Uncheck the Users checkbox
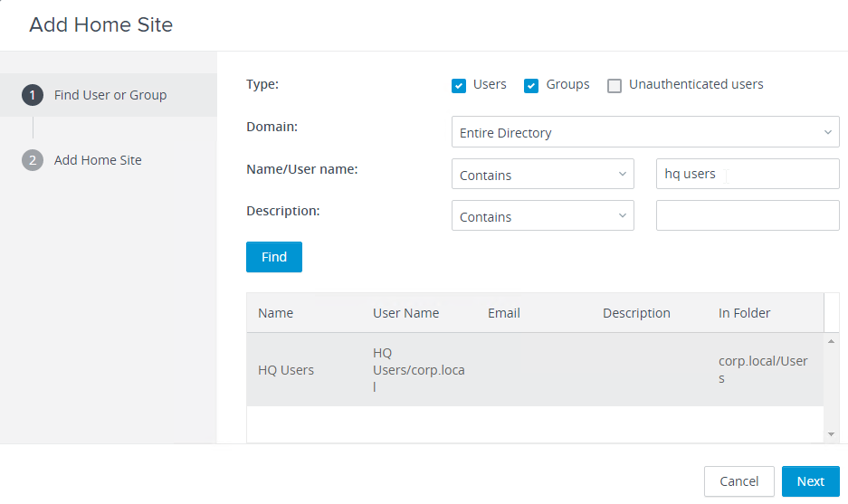The height and width of the screenshot is (504, 848). (x=459, y=86)
